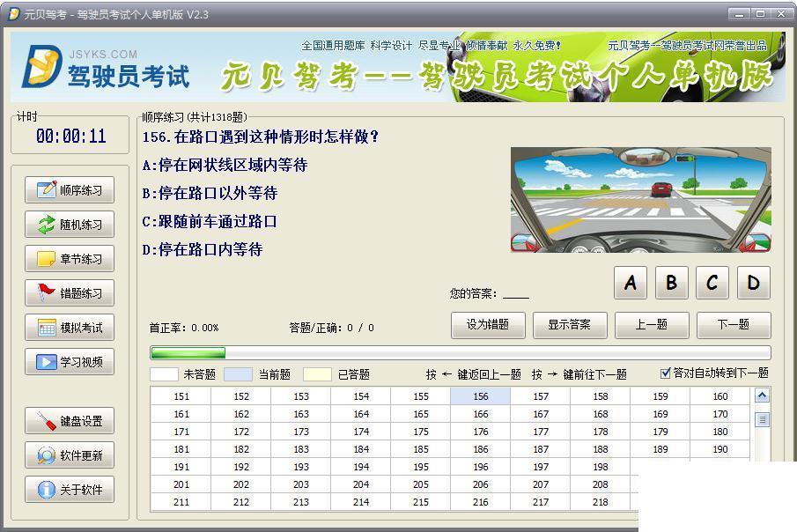797x532 pixels.
Task: Click the title bar app icon
Action: point(14,14)
